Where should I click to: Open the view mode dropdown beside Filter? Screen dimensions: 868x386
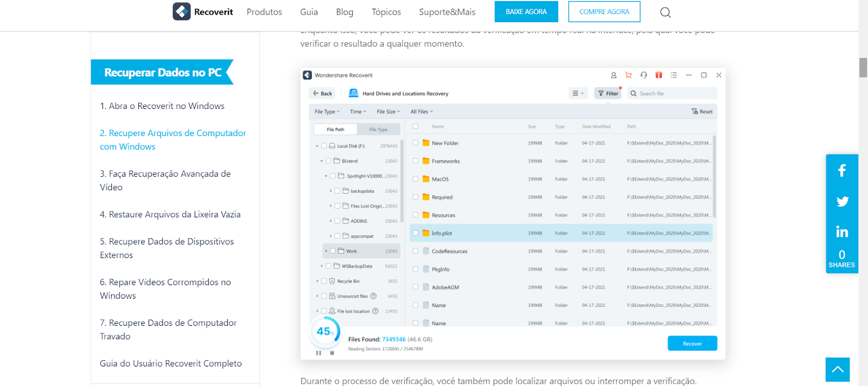coord(578,93)
